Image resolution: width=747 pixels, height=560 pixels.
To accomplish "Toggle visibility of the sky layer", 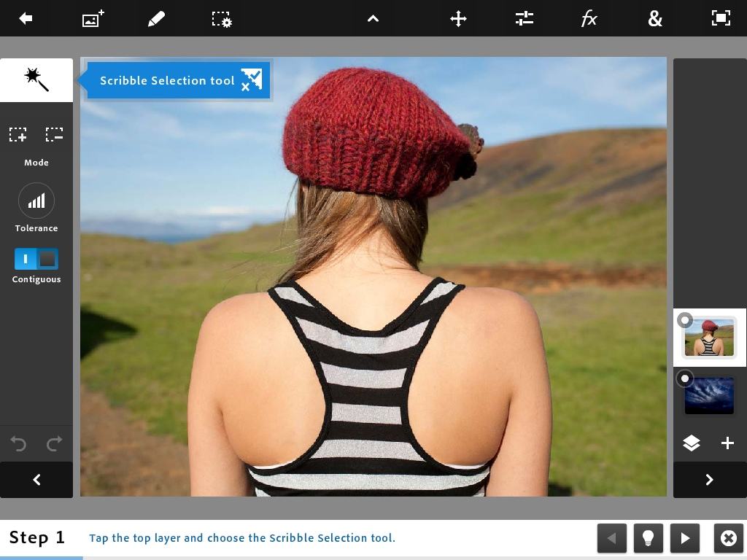I will [x=684, y=378].
